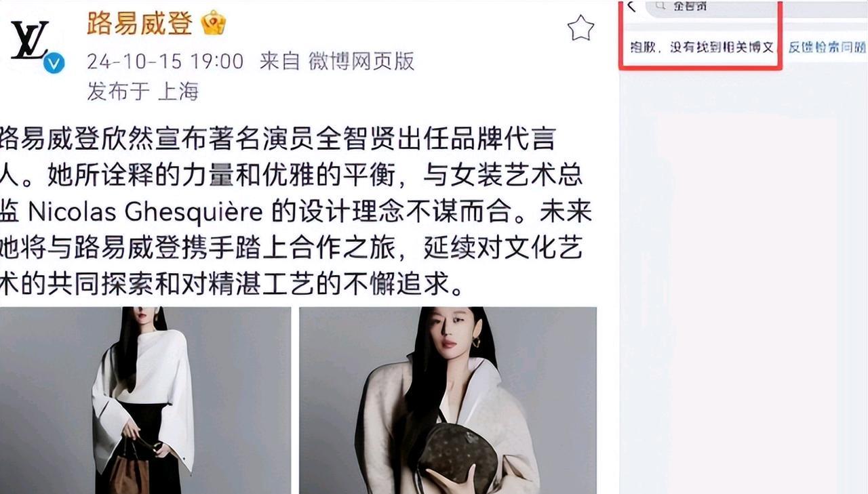This screenshot has height=494, width=868.
Task: Open right photo of model holding monogram bag
Action: point(448,400)
